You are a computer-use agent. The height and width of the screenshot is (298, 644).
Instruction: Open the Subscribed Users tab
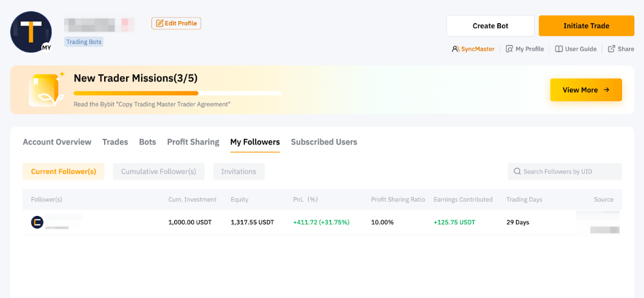click(x=324, y=142)
